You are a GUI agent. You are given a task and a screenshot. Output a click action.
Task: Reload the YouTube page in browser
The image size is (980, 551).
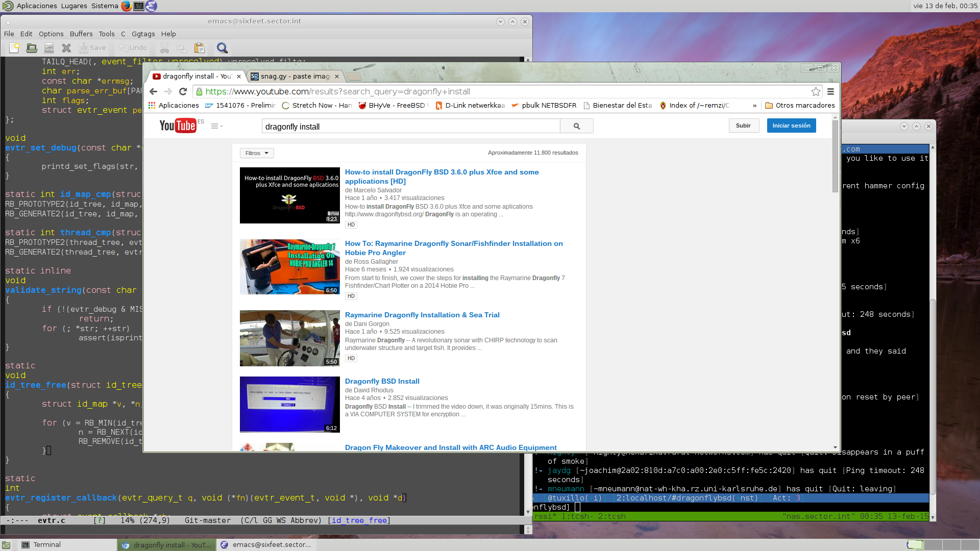(183, 92)
